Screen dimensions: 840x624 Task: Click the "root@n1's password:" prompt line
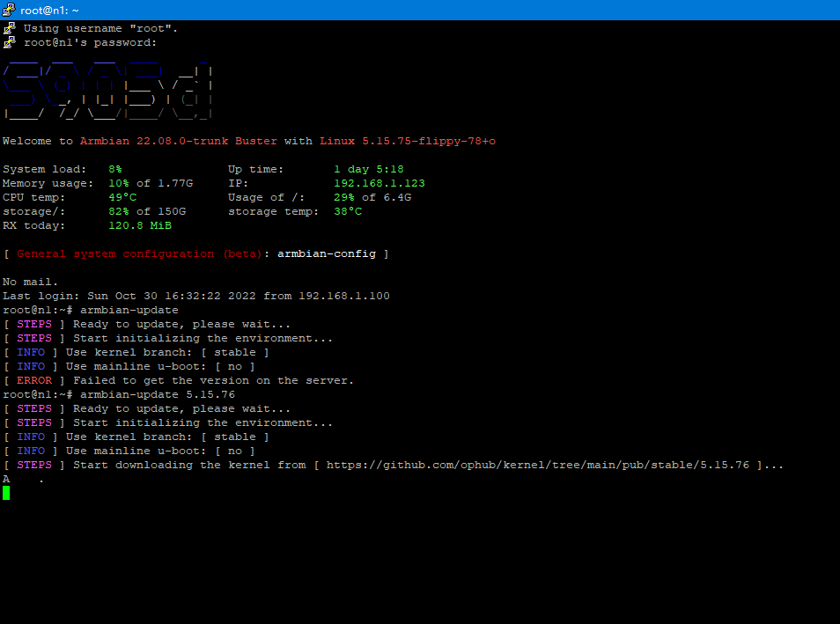(90, 42)
